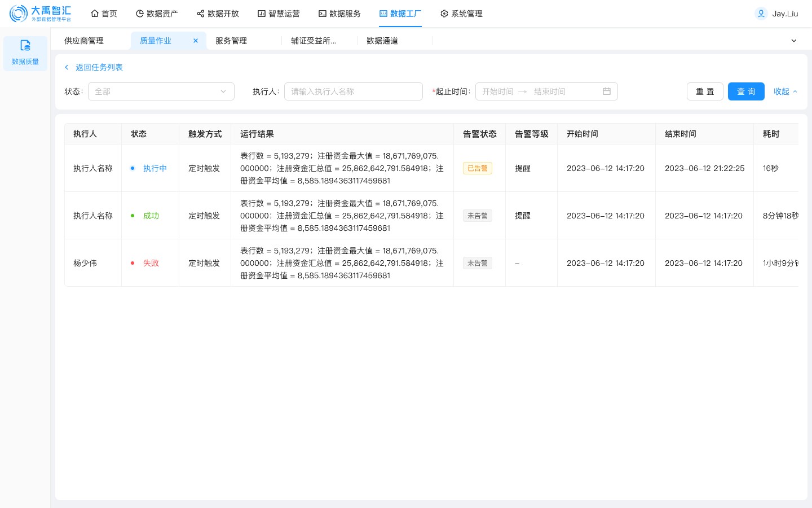The width and height of the screenshot is (812, 508).
Task: Click 提醒 level in the 成功 row
Action: click(x=523, y=216)
